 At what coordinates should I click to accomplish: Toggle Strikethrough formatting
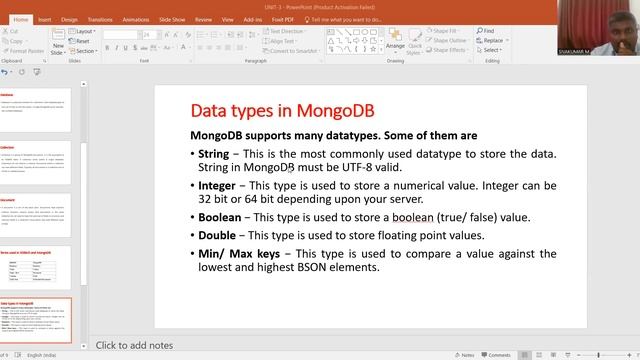coord(144,48)
